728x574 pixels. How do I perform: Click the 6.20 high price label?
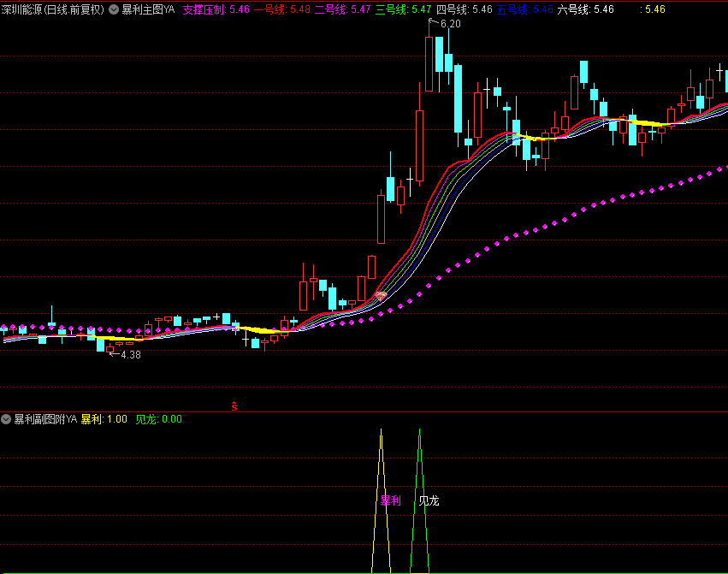(450, 24)
